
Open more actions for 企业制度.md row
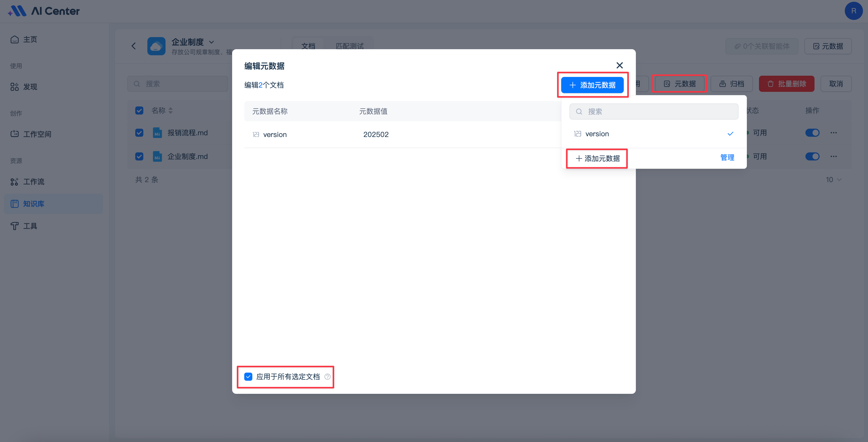click(833, 156)
